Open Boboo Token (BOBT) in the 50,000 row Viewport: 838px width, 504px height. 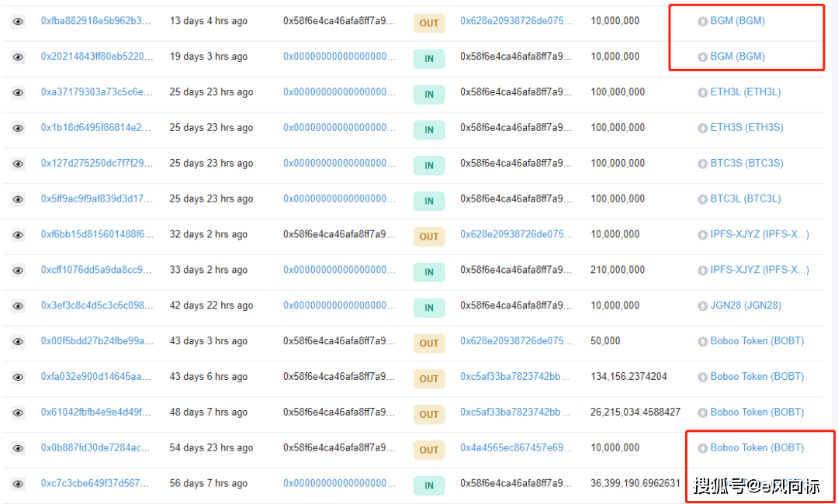[x=757, y=340]
